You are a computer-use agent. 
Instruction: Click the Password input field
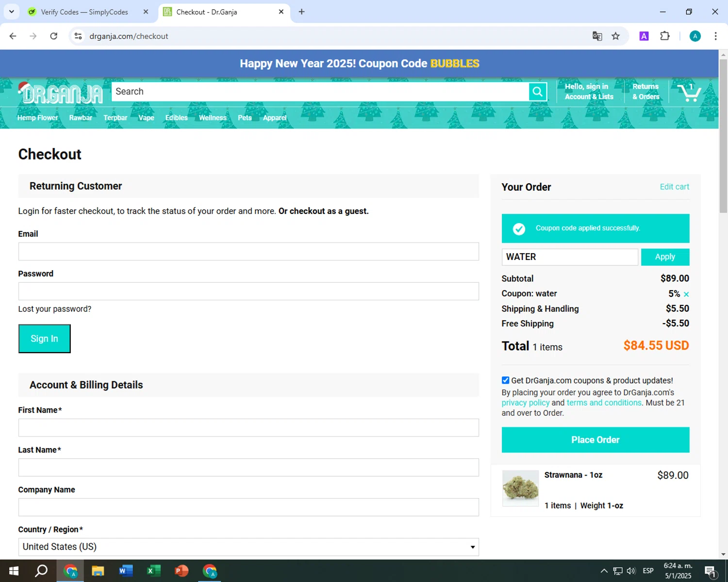pos(248,291)
